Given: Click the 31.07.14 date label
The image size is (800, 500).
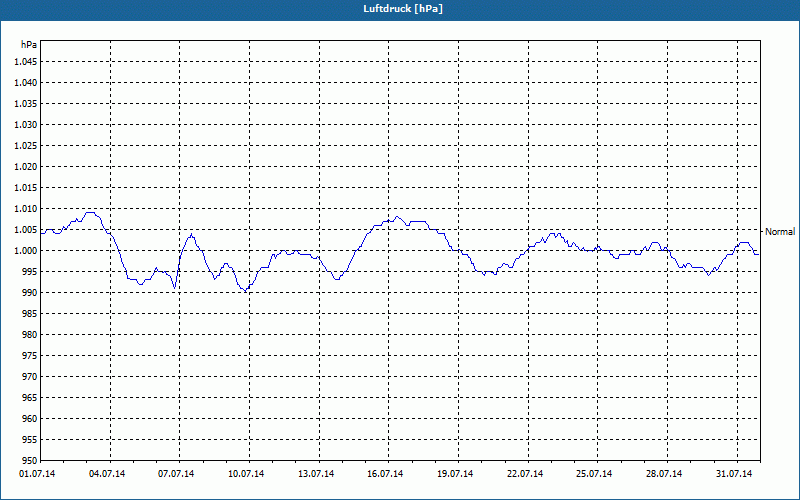Looking at the screenshot, I should tap(734, 474).
